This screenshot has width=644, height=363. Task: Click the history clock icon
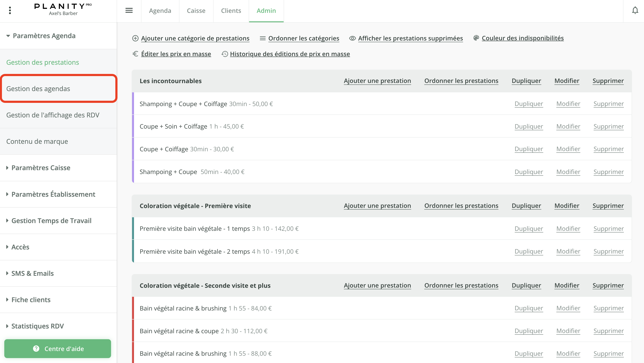224,54
